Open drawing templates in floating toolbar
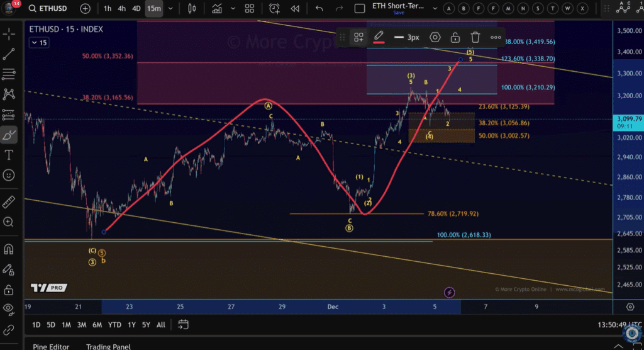 [x=358, y=37]
